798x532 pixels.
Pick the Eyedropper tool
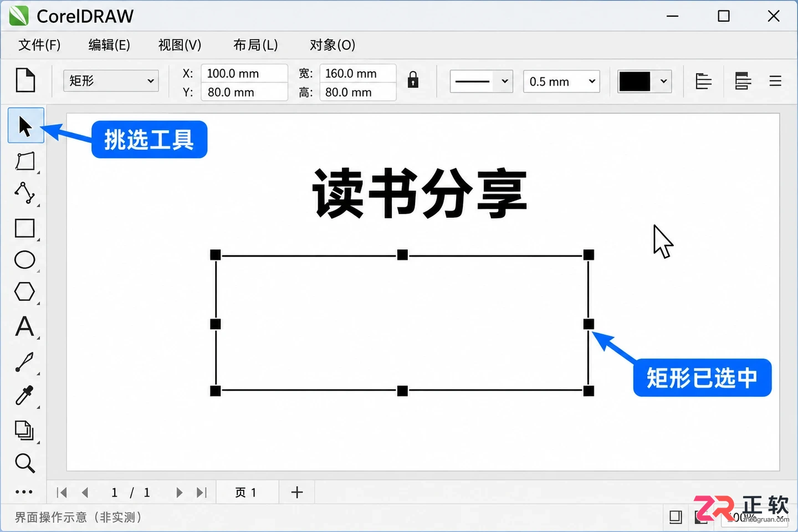25,395
